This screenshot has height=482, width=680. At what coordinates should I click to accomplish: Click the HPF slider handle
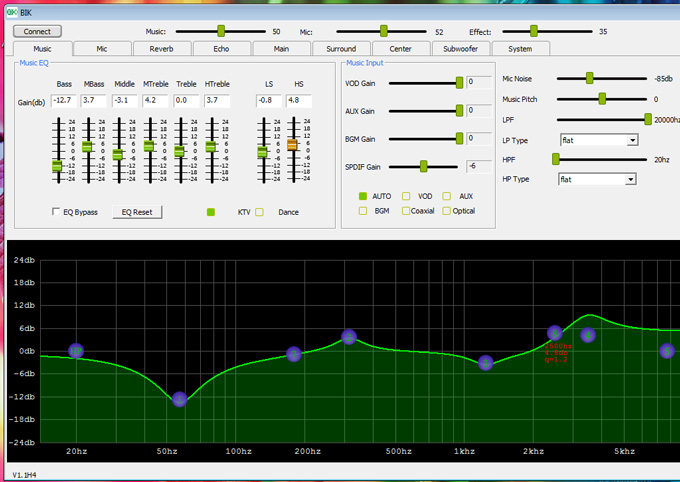(x=556, y=159)
